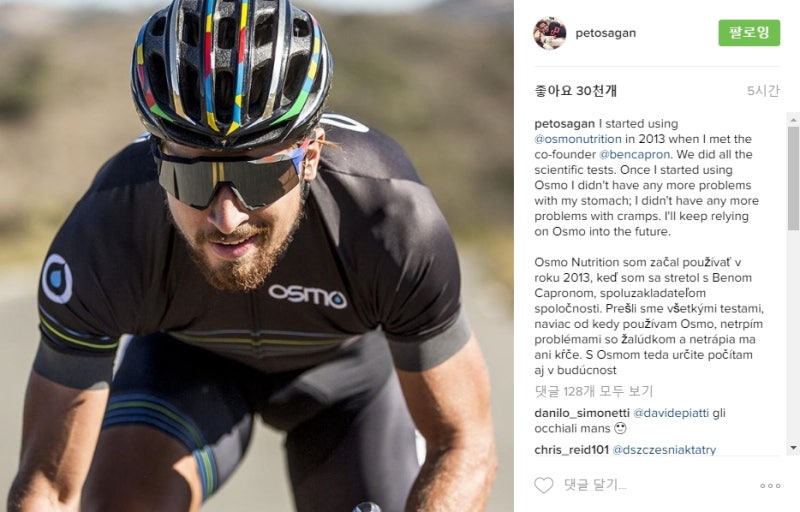Screen dimensions: 800x512
Task: Open the chris_reid101 commenter profile
Action: coord(571,450)
